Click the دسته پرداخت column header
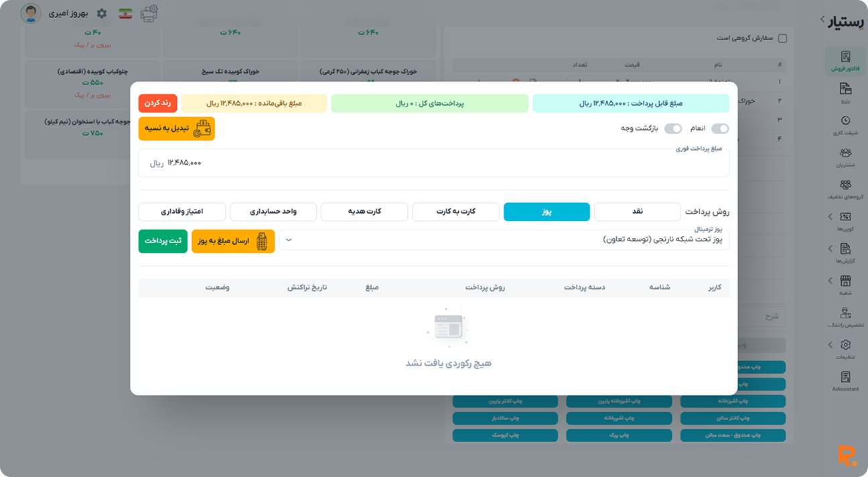 pos(584,287)
